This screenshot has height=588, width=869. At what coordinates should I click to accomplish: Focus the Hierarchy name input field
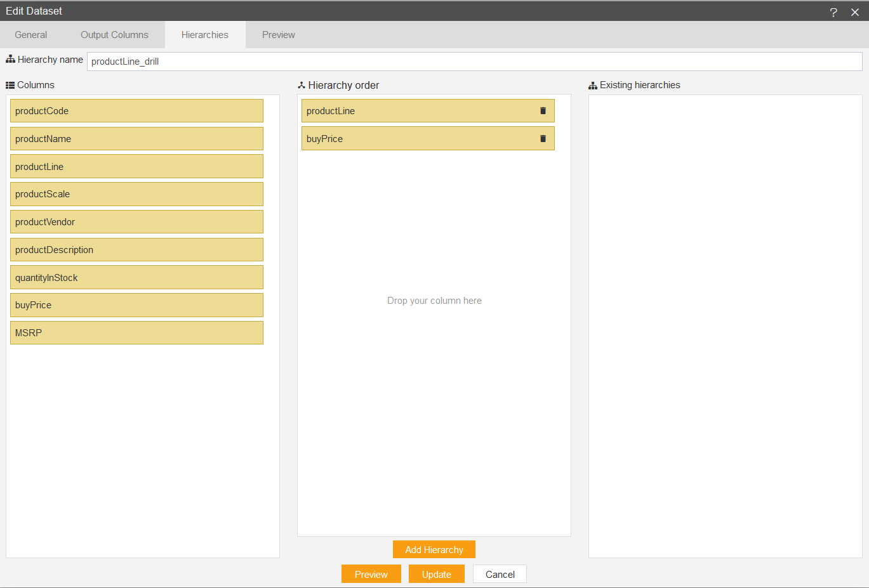pyautogui.click(x=474, y=62)
